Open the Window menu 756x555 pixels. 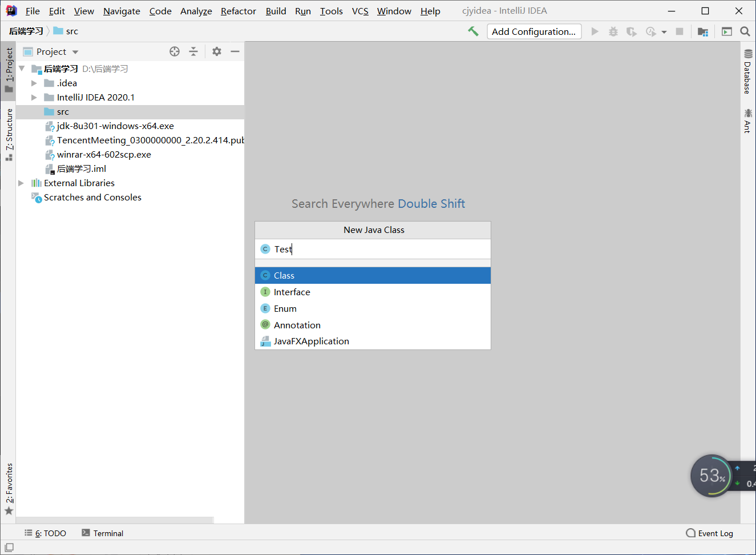click(x=394, y=11)
